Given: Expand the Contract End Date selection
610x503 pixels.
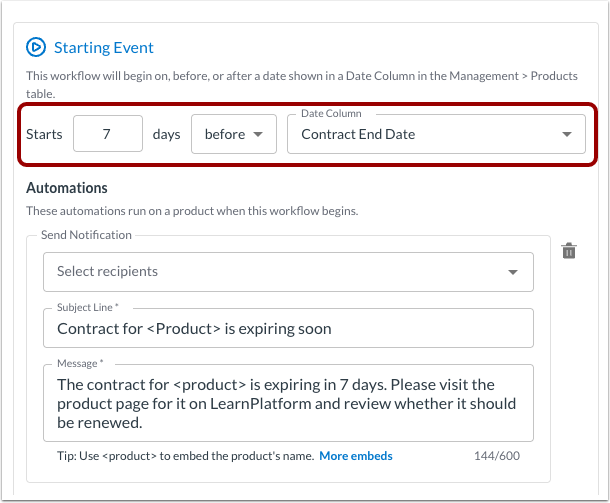Looking at the screenshot, I should (x=420, y=134).
